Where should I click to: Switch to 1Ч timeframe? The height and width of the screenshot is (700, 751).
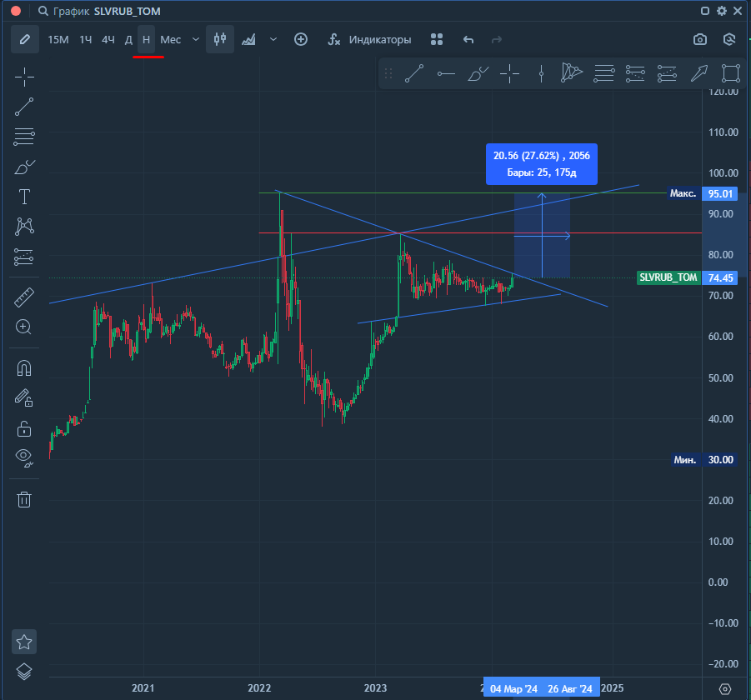pos(86,40)
